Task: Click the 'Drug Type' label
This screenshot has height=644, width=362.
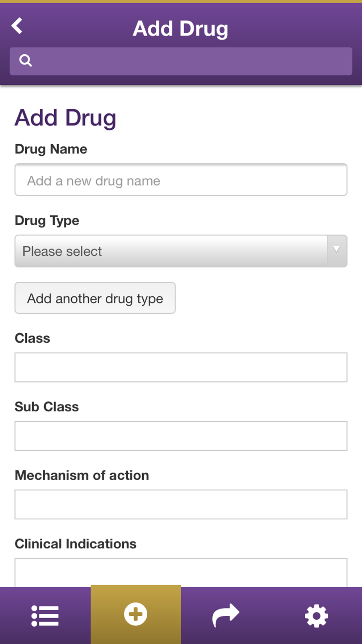Action: [47, 220]
